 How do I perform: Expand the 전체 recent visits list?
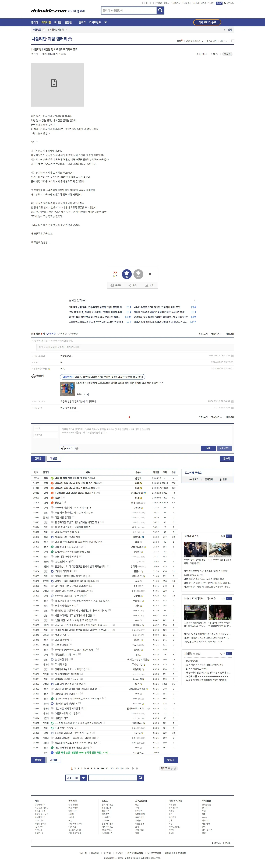pos(230,30)
